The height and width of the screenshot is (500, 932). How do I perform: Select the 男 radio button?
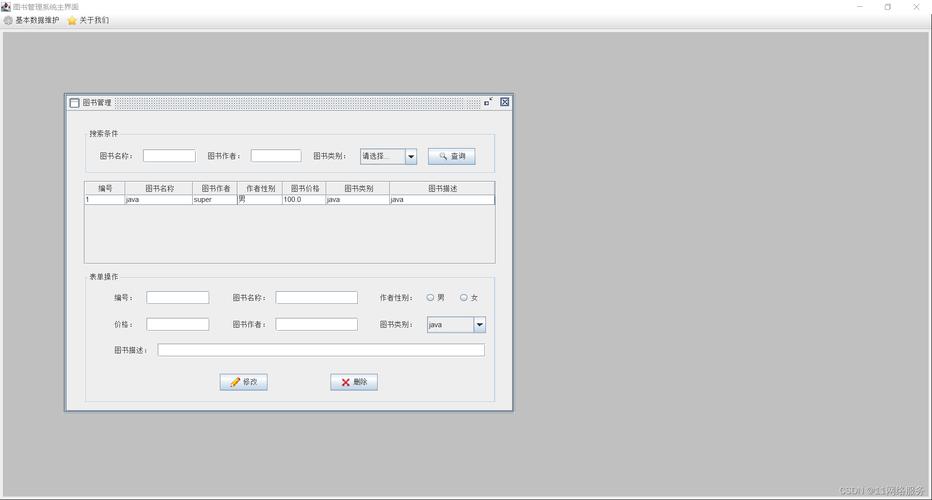[x=431, y=297]
